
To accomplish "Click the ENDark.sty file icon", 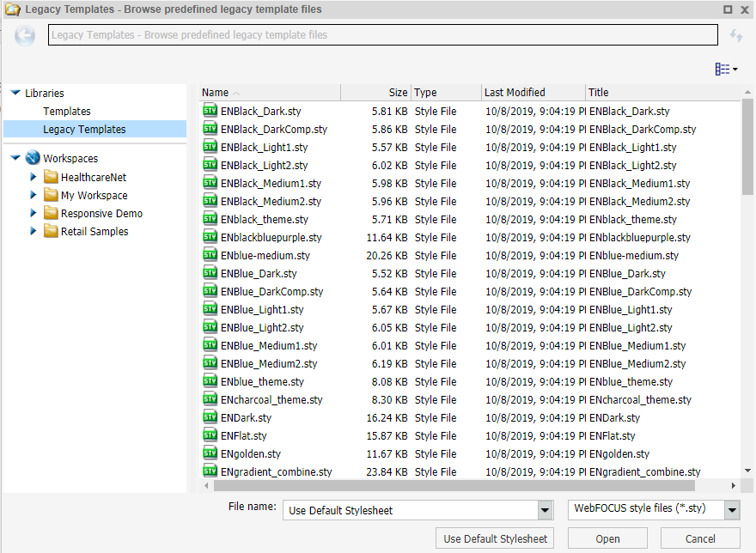I will point(210,417).
